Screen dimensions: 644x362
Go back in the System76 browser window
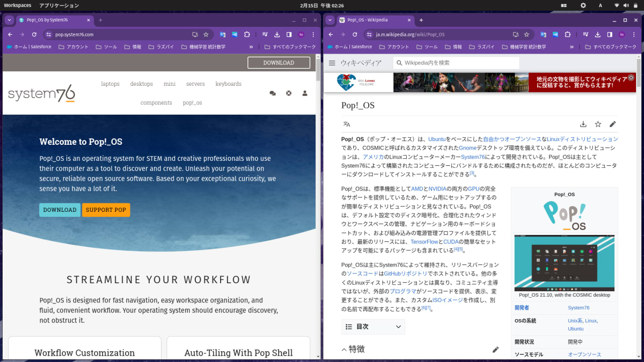[10, 34]
